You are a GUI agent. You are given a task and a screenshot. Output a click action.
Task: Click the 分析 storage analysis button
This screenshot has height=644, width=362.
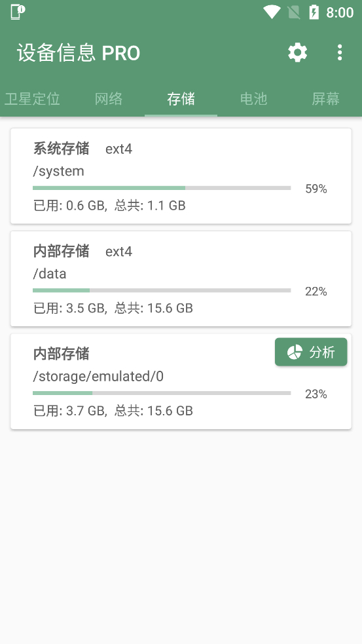pyautogui.click(x=311, y=352)
